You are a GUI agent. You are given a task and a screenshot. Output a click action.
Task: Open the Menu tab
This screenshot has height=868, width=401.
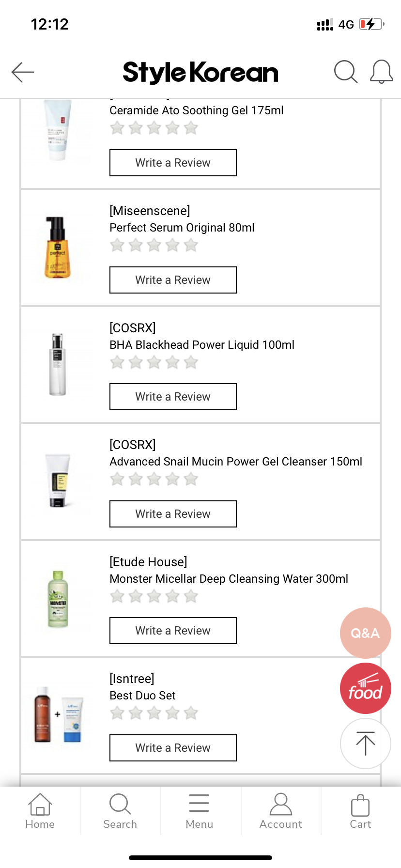200,811
